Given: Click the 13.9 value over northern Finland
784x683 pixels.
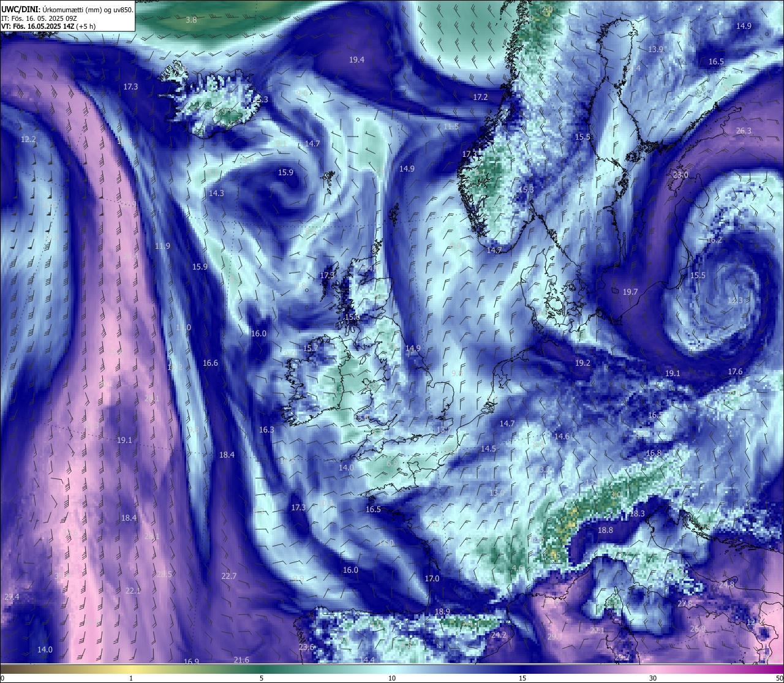Looking at the screenshot, I should pyautogui.click(x=656, y=49).
